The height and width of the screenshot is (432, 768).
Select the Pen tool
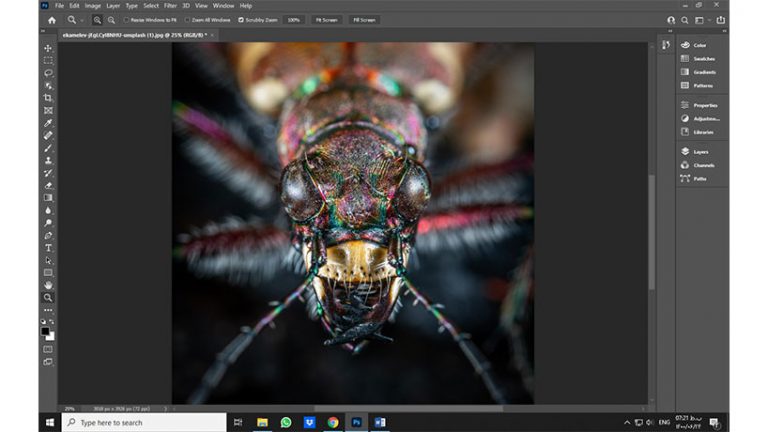[48, 236]
